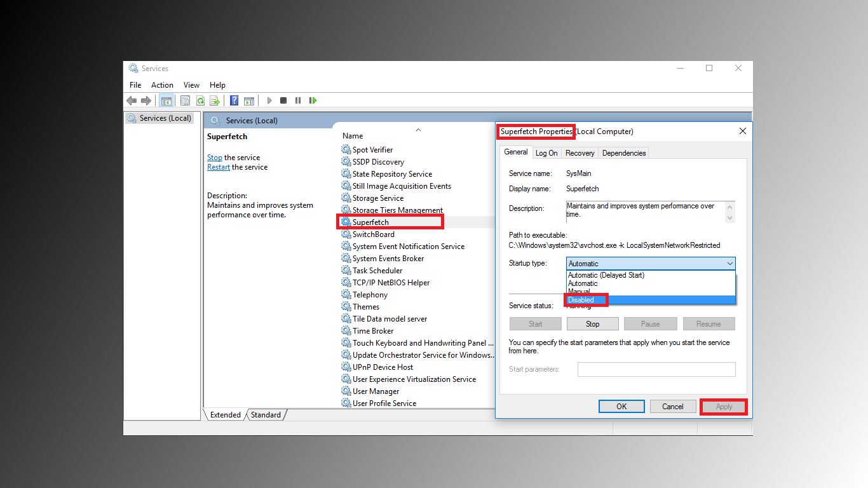Toggle the Show/Hide Console Tree toolbar icon
This screenshot has height=488, width=868.
(166, 100)
